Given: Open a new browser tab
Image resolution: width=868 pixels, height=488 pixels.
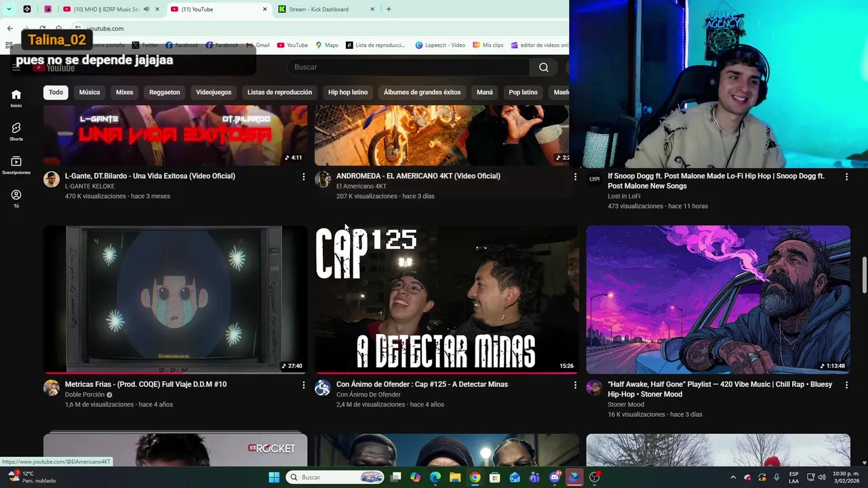Looking at the screenshot, I should (389, 9).
